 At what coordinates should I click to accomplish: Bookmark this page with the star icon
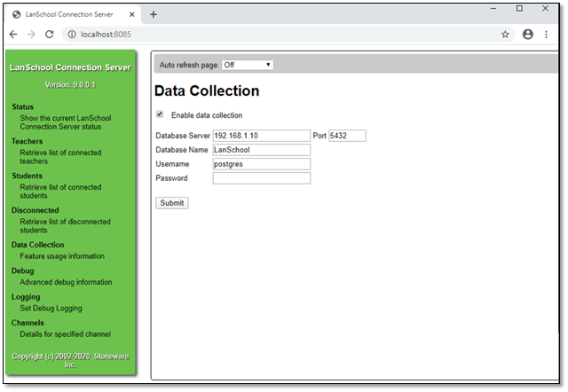tap(505, 35)
